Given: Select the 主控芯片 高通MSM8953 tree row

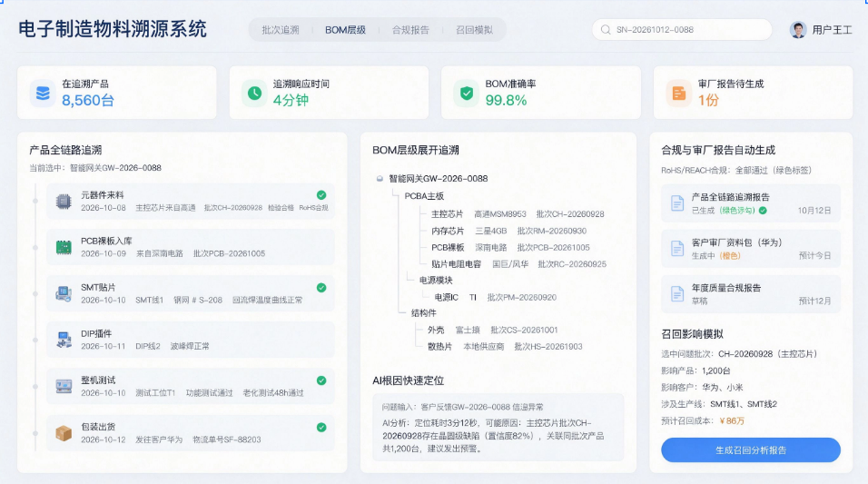Looking at the screenshot, I should click(x=518, y=213).
